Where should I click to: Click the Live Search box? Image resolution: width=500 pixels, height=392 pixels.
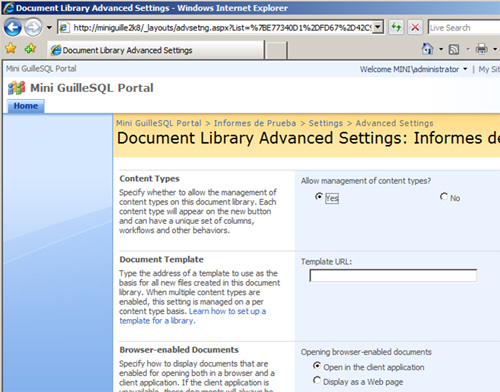coord(464,28)
